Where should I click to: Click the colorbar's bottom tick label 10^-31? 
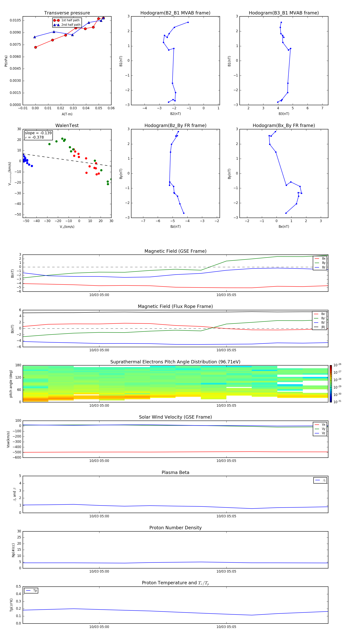pyautogui.click(x=337, y=402)
